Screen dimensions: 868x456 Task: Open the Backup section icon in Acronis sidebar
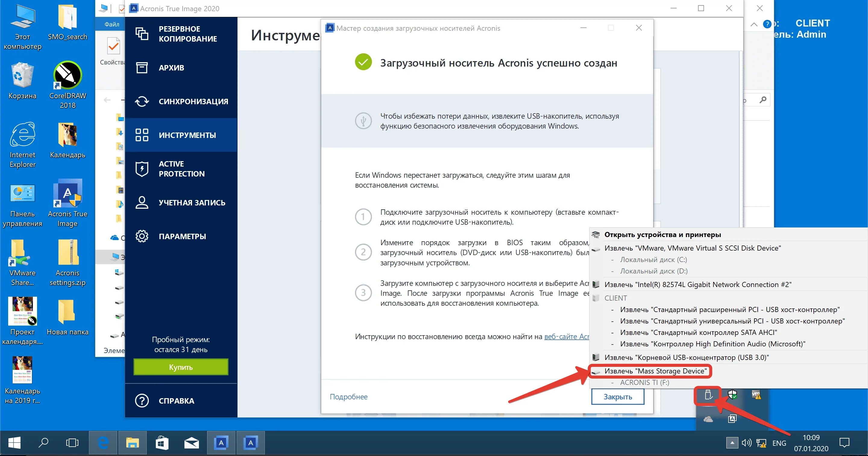pyautogui.click(x=142, y=34)
